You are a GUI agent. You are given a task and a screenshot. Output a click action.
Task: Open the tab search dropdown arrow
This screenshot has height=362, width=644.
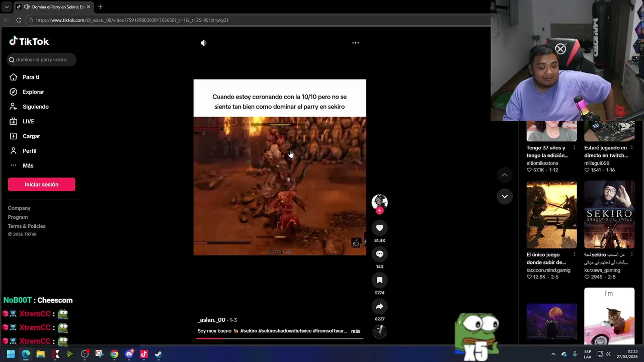7,7
